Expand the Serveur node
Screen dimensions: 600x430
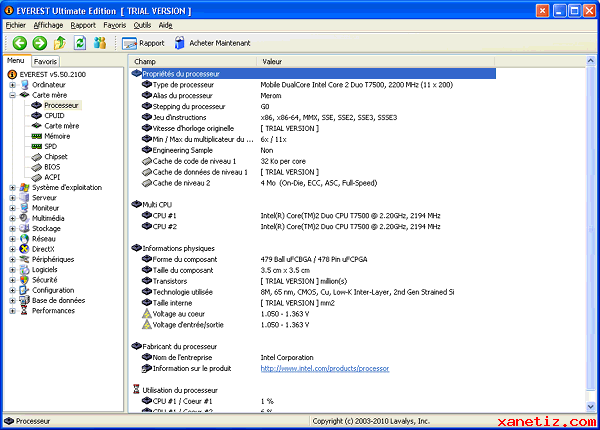12,198
